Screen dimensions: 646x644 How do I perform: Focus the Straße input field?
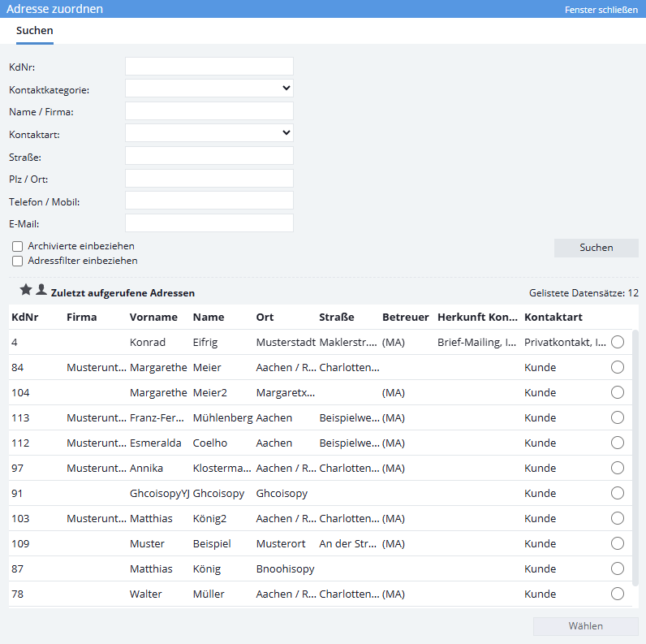coord(209,155)
